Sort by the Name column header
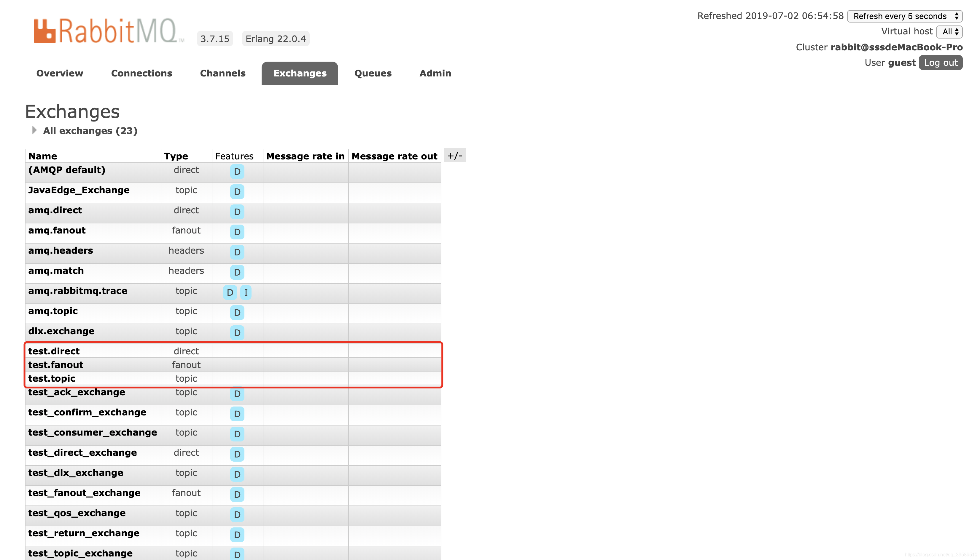 pos(43,156)
